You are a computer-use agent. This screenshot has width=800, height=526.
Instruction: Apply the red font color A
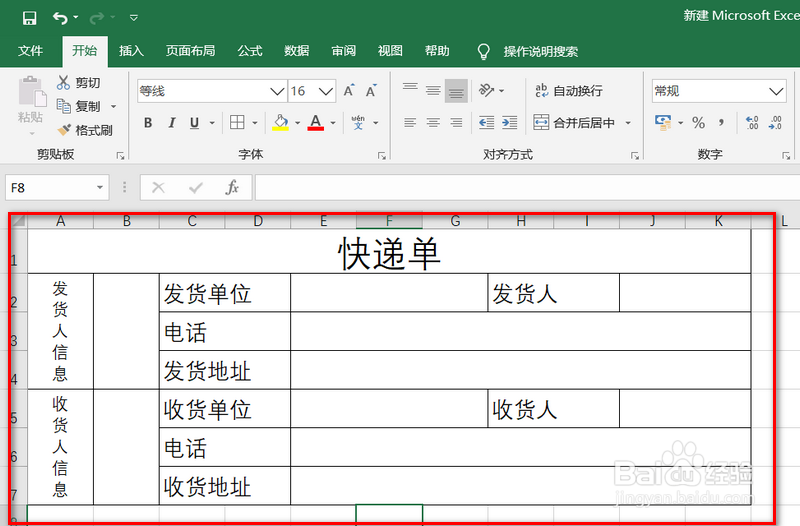316,122
